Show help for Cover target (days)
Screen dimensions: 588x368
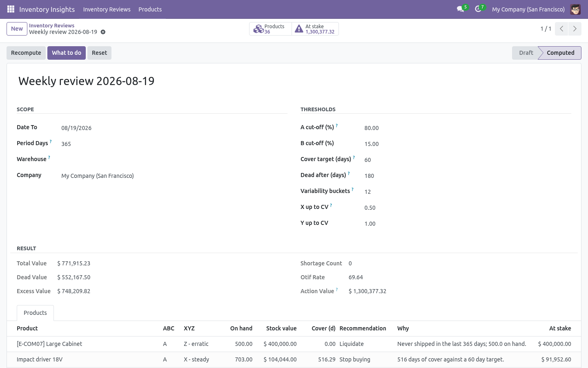354,157
